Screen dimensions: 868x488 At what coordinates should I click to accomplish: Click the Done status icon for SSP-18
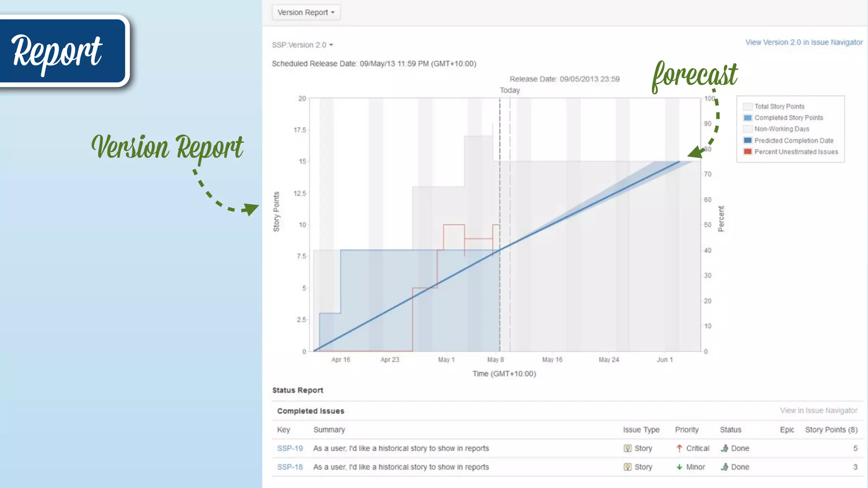click(725, 467)
